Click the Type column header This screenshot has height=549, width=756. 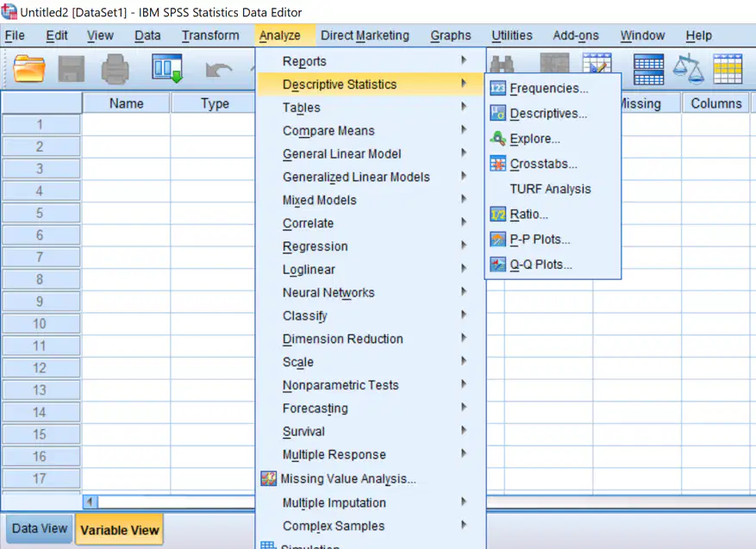[x=213, y=103]
